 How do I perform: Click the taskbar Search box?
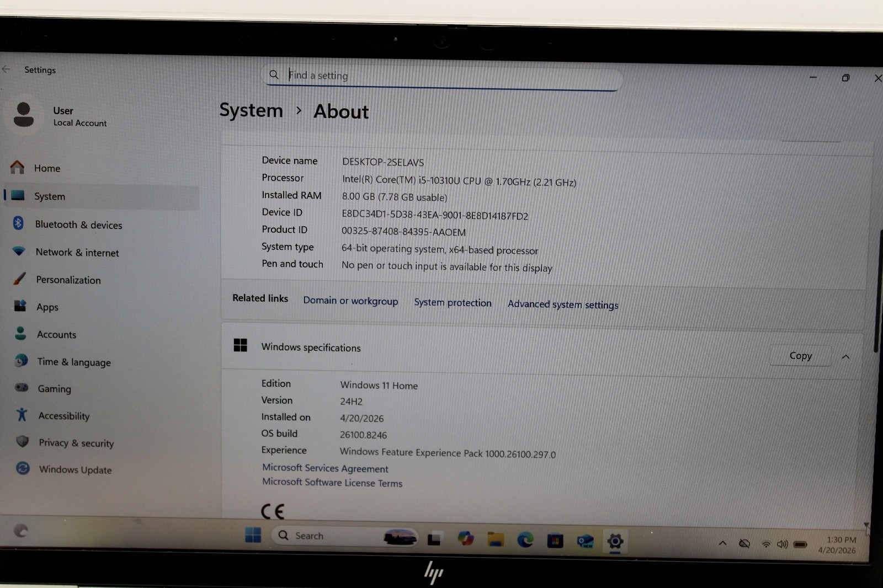click(x=345, y=536)
